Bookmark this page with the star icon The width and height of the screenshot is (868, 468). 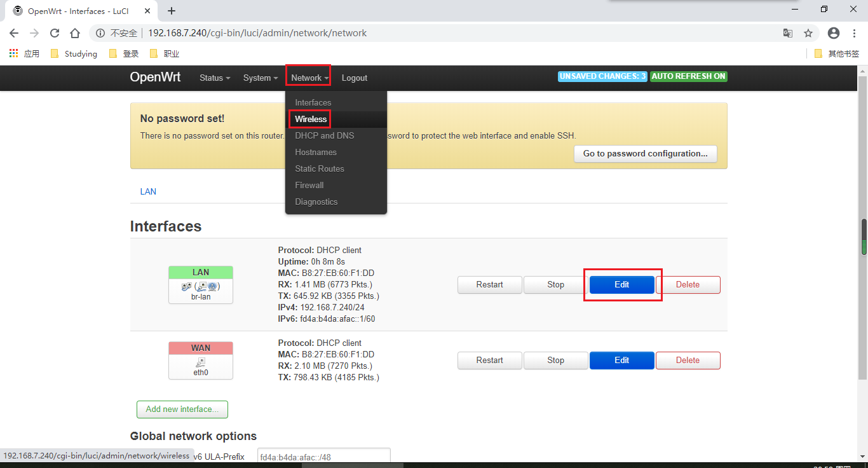pos(808,33)
